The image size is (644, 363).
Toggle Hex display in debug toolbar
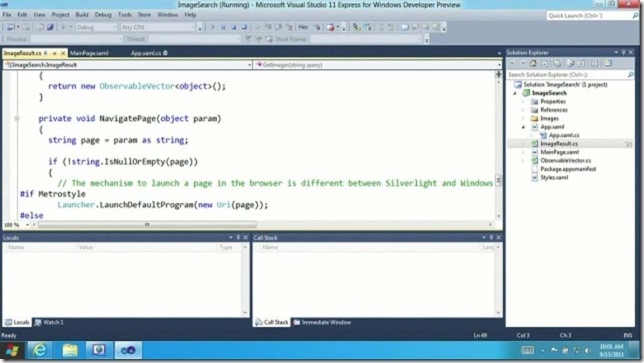tap(303, 27)
